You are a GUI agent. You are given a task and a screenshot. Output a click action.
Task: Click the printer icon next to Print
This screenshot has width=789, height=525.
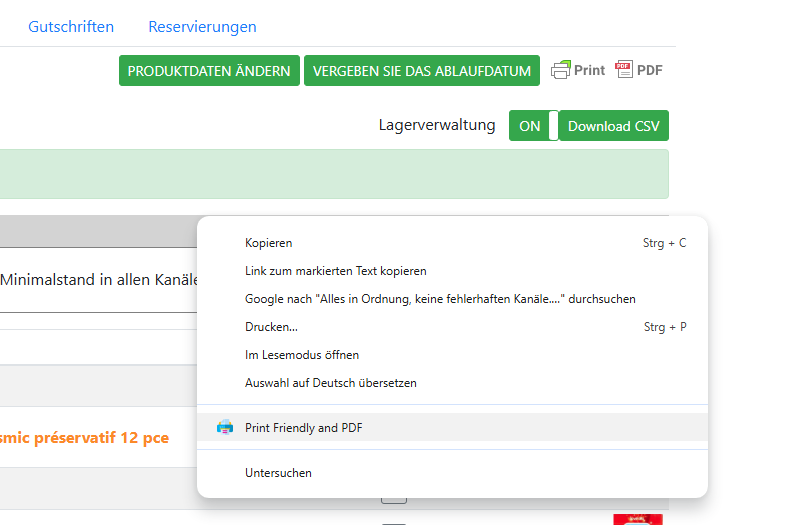[561, 70]
